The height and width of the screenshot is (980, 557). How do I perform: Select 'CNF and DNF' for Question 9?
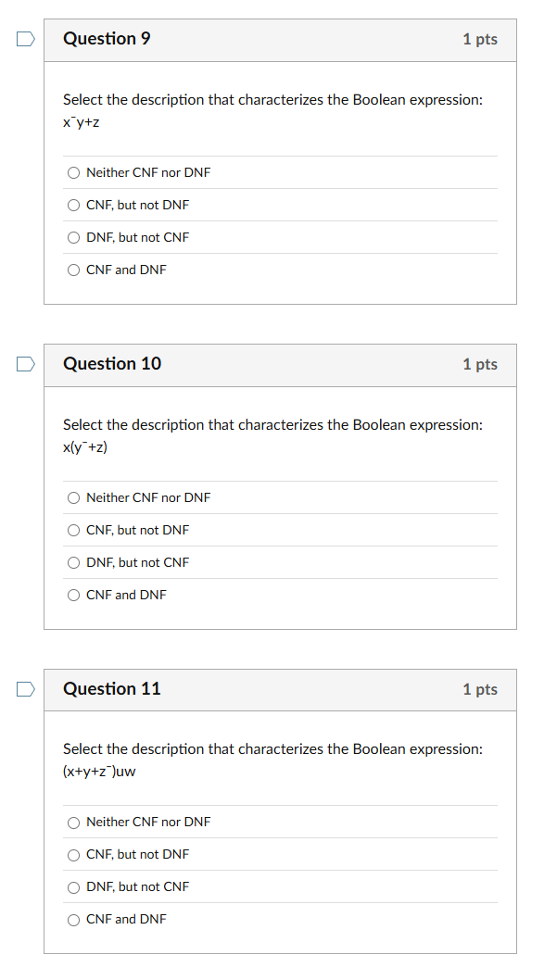[x=73, y=270]
